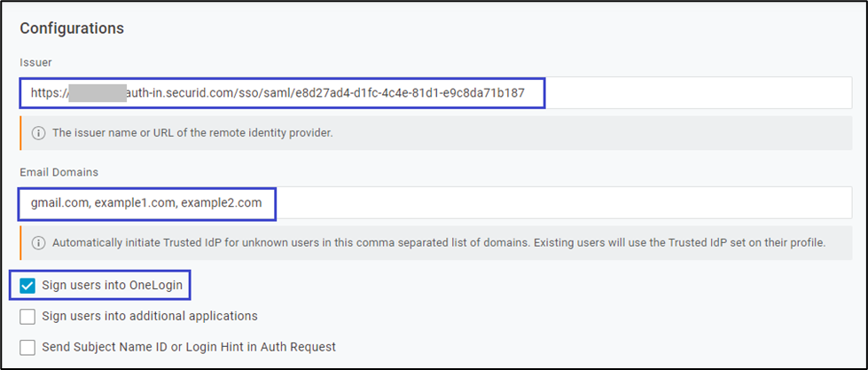This screenshot has width=868, height=370.
Task: Click the "Sign users into OneLogin" label text
Action: 115,286
